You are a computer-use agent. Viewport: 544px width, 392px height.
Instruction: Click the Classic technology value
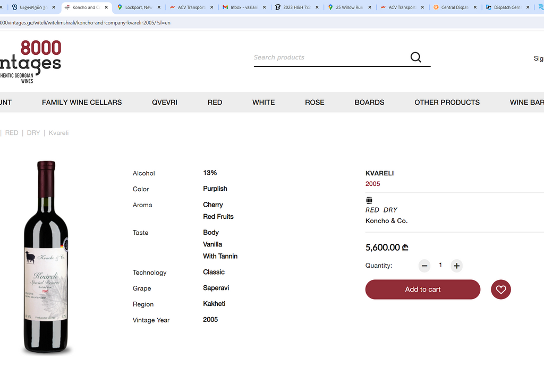coord(214,272)
